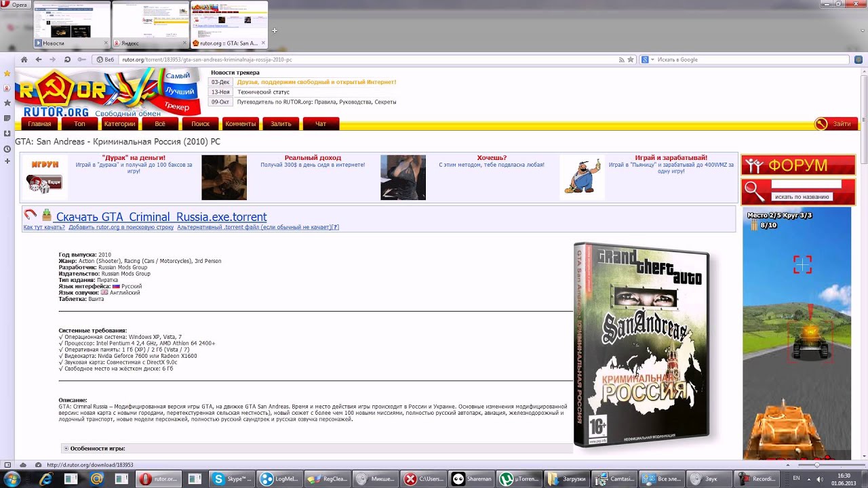The width and height of the screenshot is (868, 488).
Task: Click the ФОРУМ banner button
Action: (x=798, y=165)
